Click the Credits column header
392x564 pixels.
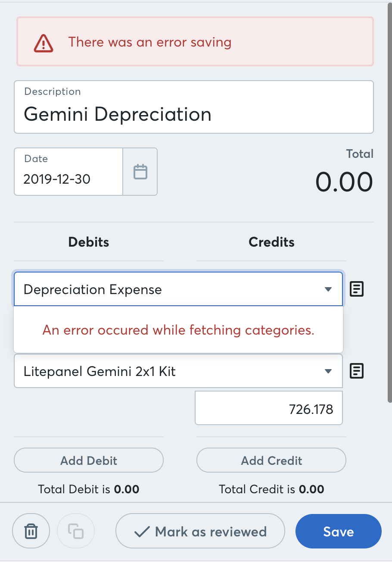point(271,242)
